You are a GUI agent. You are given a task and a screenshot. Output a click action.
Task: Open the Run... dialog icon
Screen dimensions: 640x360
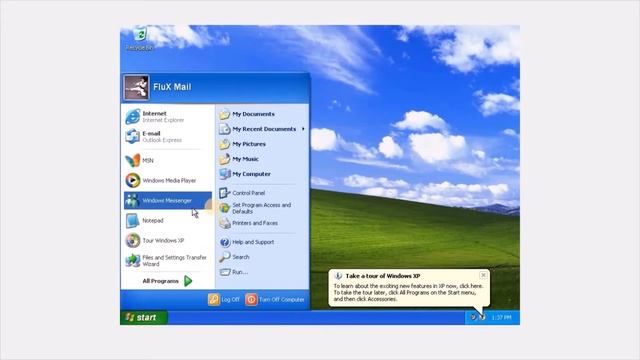(224, 272)
